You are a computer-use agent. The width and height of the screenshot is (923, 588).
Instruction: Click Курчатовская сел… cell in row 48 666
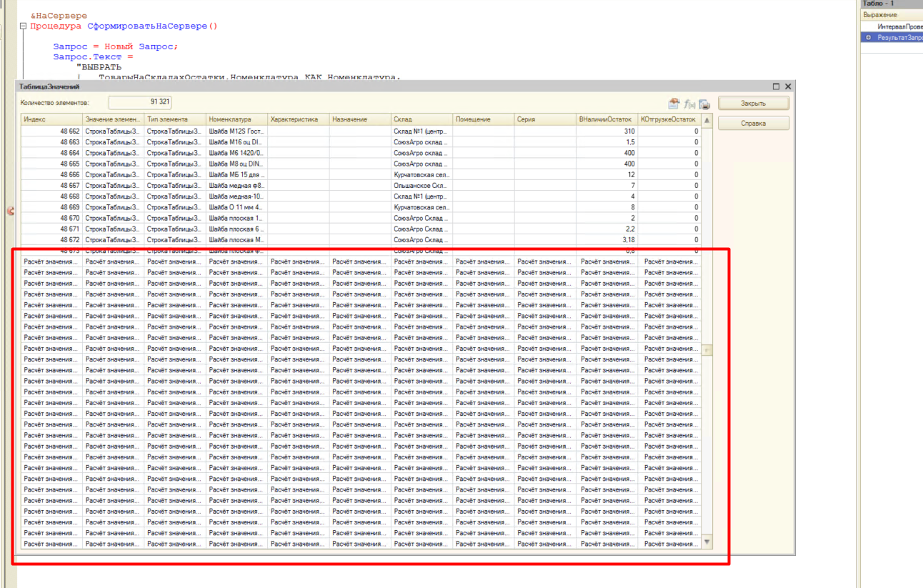[422, 175]
